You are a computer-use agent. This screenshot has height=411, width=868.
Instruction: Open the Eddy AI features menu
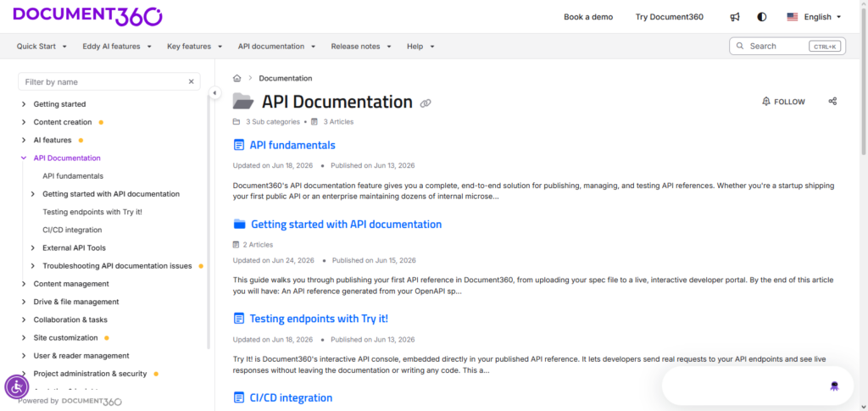coord(117,47)
